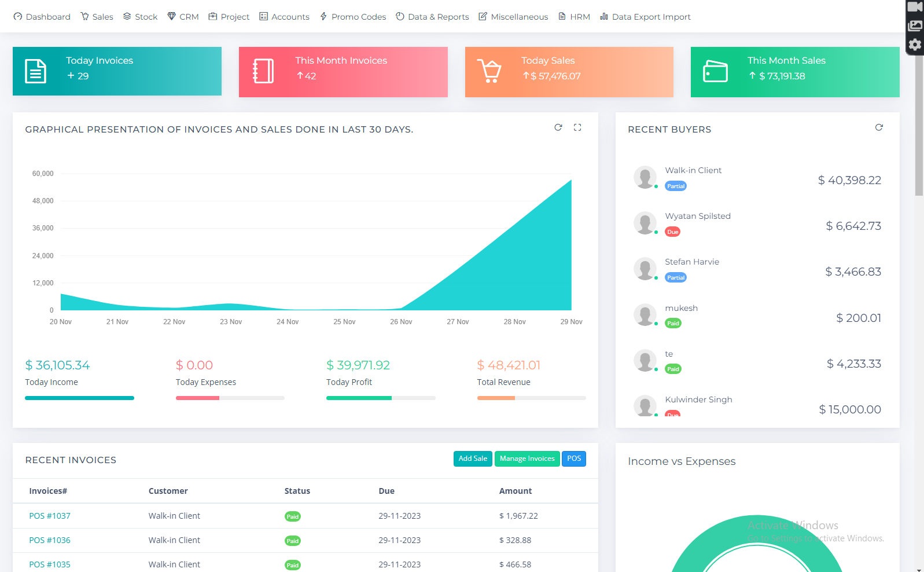Open the Promo Codes menu
The width and height of the screenshot is (924, 572).
coord(353,17)
